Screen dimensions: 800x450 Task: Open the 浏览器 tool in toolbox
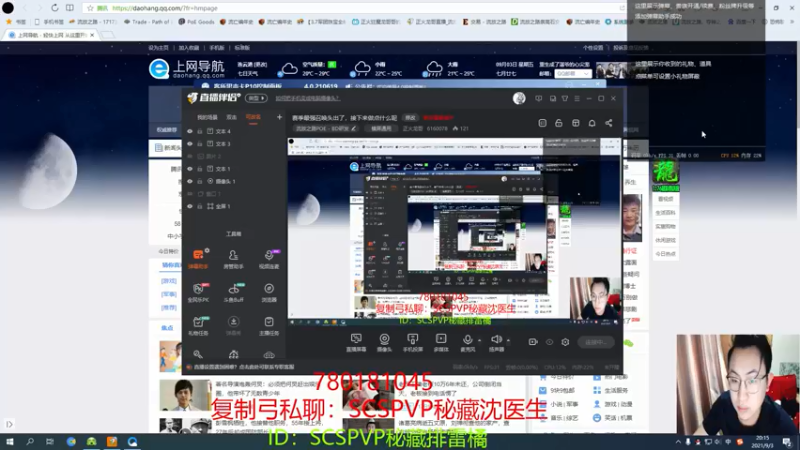(269, 292)
